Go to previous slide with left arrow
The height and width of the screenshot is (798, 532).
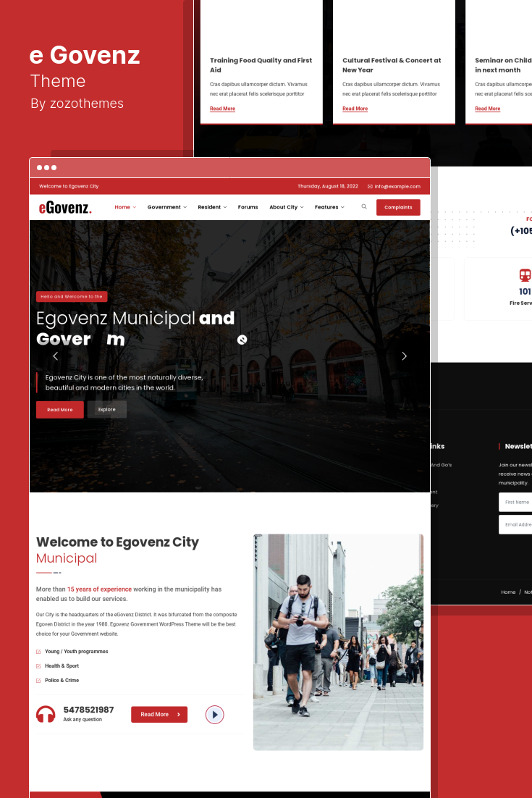tap(56, 356)
